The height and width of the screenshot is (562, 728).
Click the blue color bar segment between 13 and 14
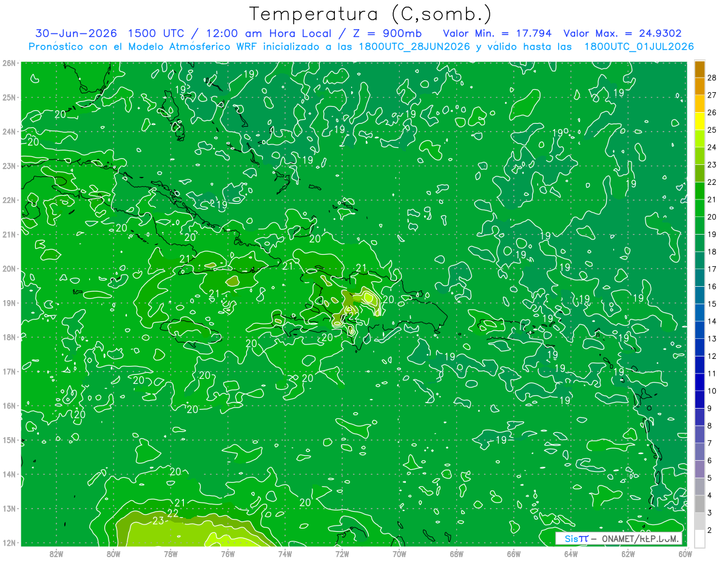pos(699,330)
